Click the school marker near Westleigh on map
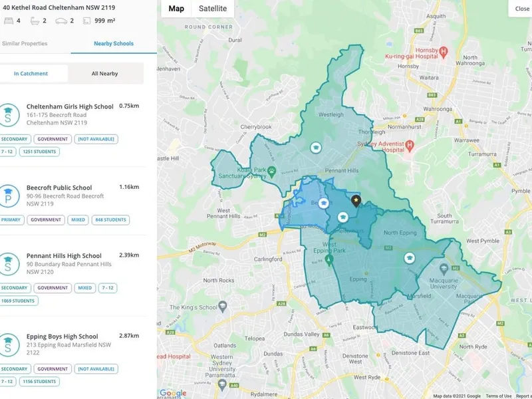 point(316,148)
